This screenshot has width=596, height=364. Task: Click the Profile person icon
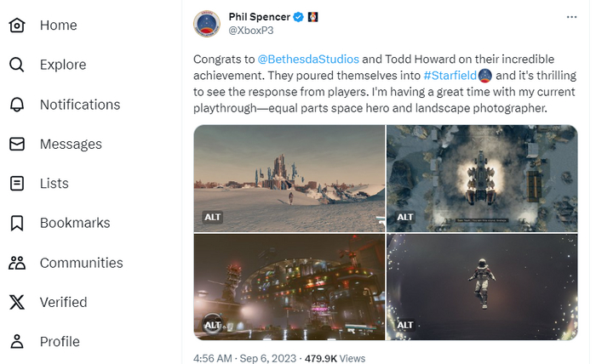click(x=16, y=342)
